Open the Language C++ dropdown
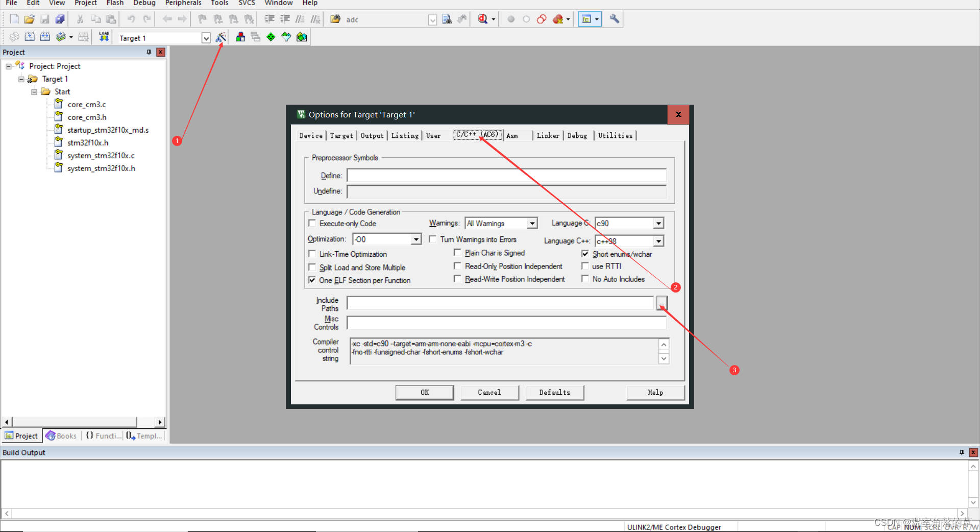The width and height of the screenshot is (980, 532). click(658, 241)
